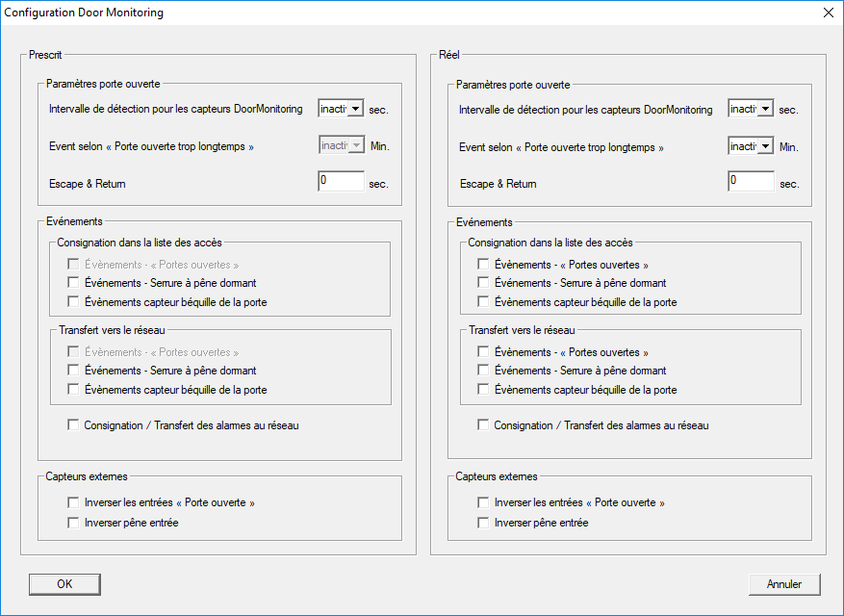Open Prescrit detection interval dropdown
This screenshot has height=616, width=844.
pos(355,109)
